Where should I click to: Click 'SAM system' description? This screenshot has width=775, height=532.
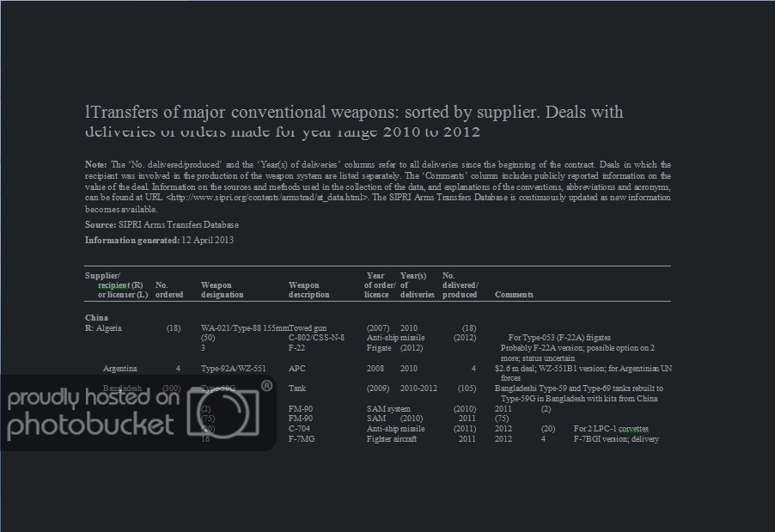pos(388,409)
